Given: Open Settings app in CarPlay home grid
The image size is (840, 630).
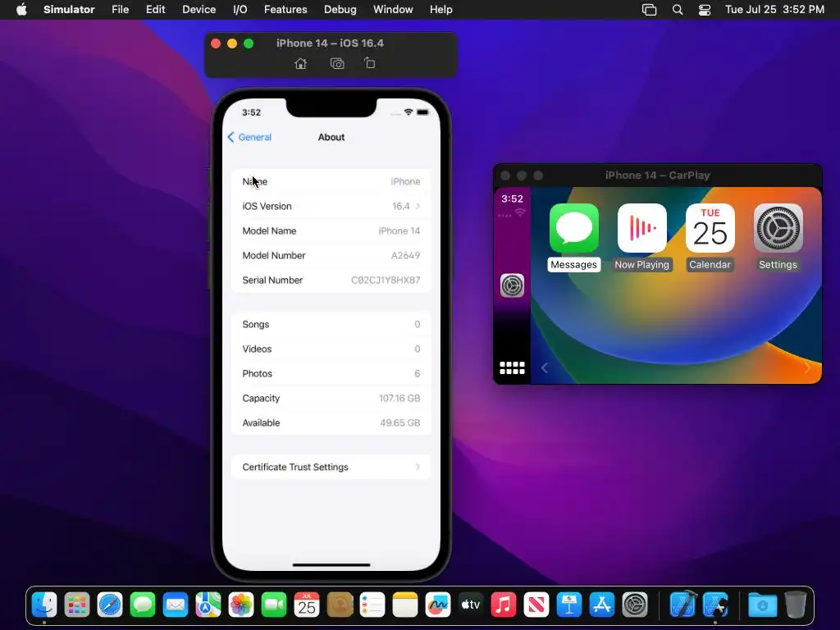Looking at the screenshot, I should tap(778, 228).
